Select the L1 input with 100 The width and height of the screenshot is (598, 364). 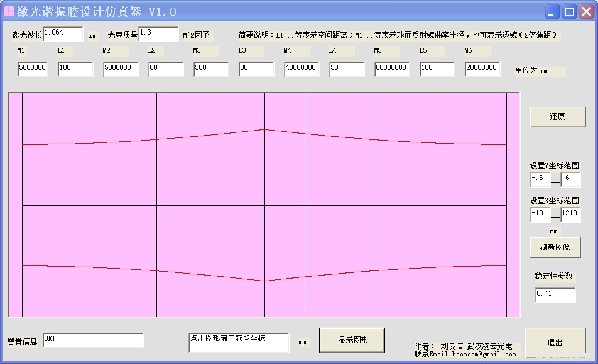coord(75,69)
